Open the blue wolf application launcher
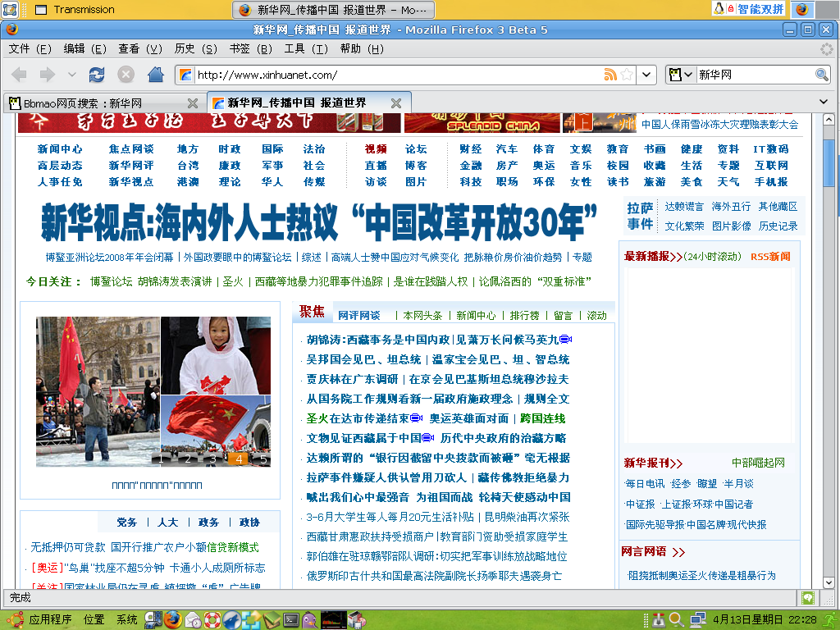Viewport: 840px width, 630px height. (232, 620)
